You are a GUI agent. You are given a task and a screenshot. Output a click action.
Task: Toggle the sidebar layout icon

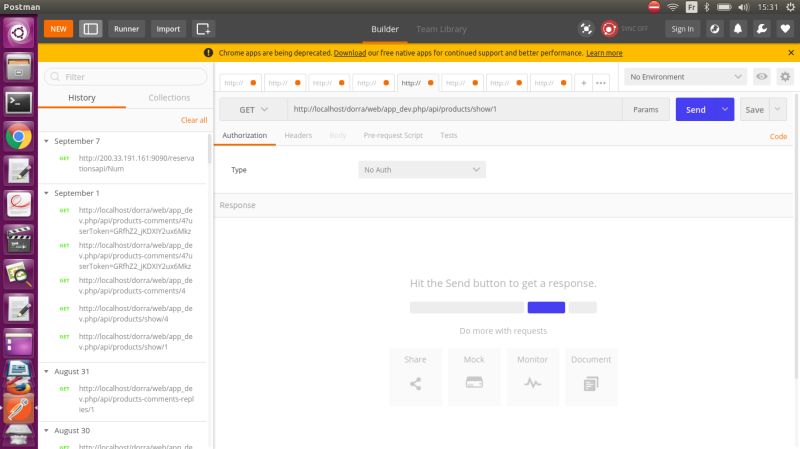(90, 29)
